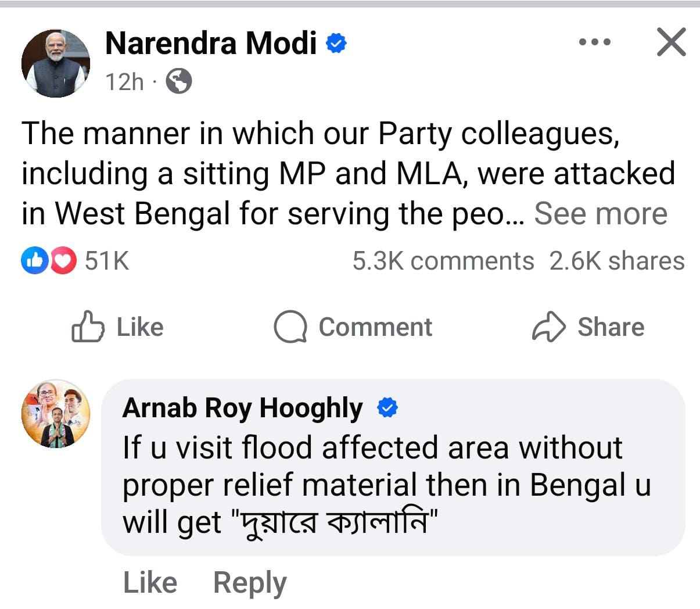Reply to the Arnab Roy Hooghly comment
The image size is (700, 609).
[x=250, y=582]
